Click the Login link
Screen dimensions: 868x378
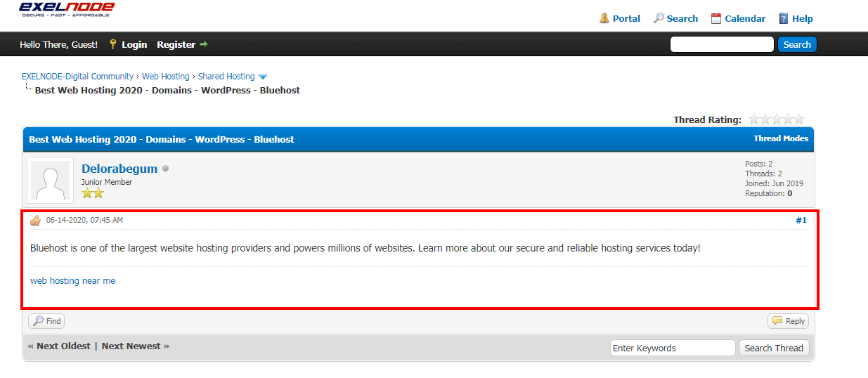click(x=134, y=44)
